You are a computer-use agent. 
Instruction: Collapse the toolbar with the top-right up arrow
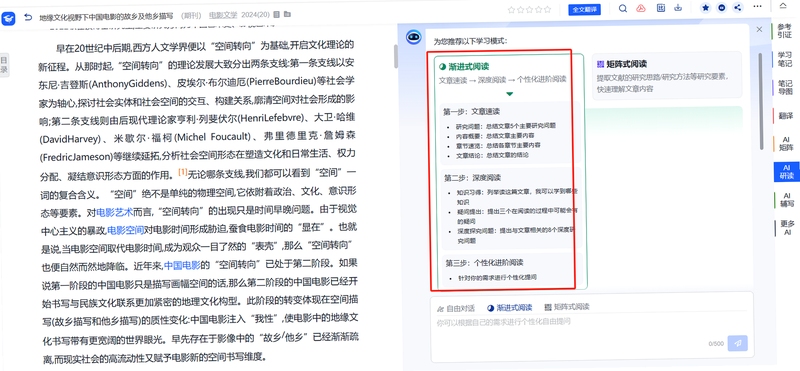coord(783,6)
